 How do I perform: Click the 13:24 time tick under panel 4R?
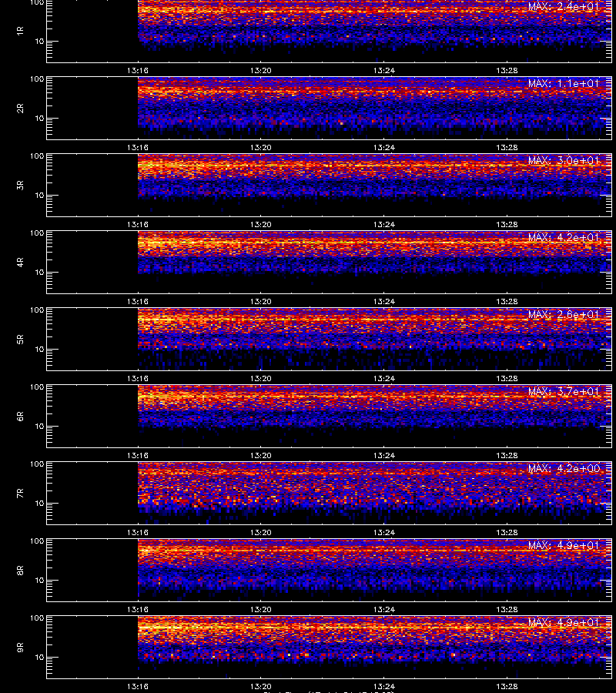coord(383,301)
